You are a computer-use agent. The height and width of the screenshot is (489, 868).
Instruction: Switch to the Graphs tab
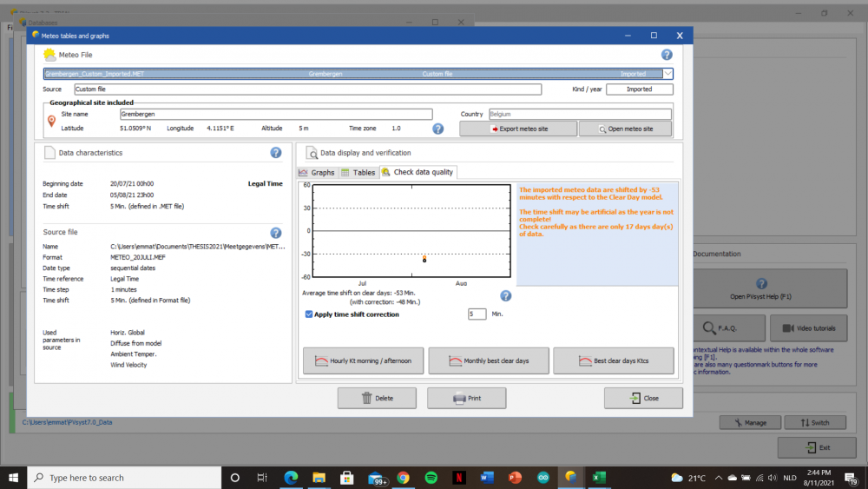tap(317, 173)
